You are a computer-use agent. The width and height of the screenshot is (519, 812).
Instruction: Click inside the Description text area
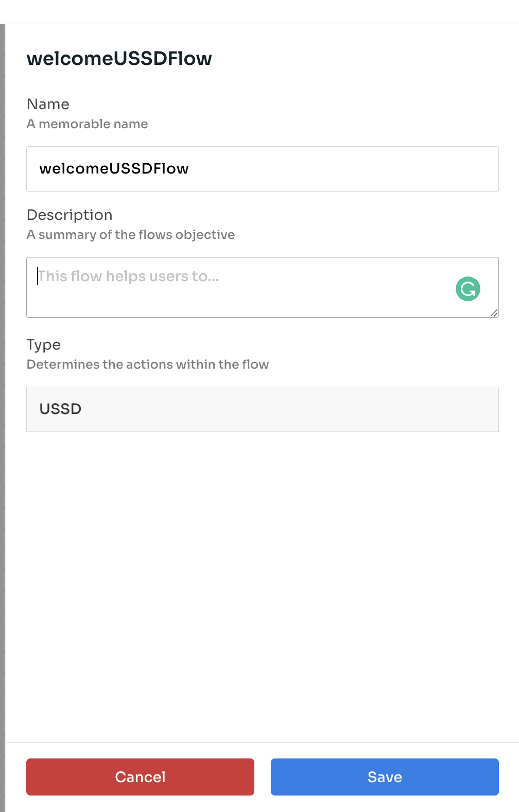coord(232,287)
